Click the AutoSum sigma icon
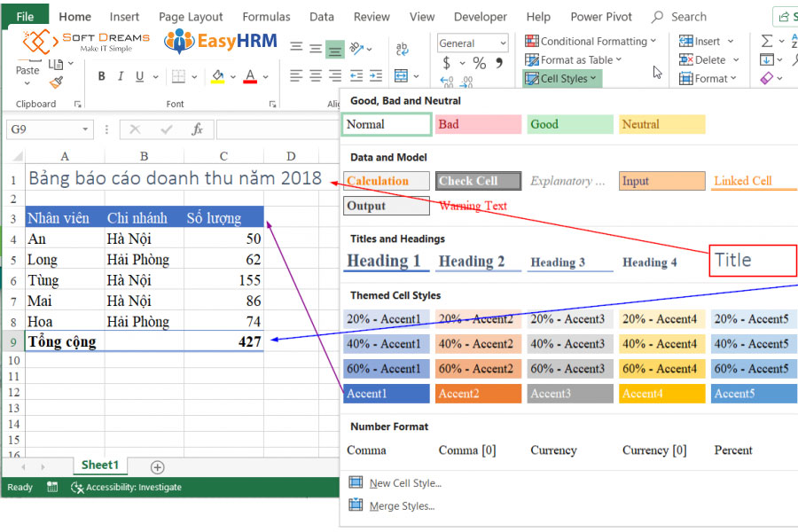This screenshot has width=798, height=532. point(767,41)
